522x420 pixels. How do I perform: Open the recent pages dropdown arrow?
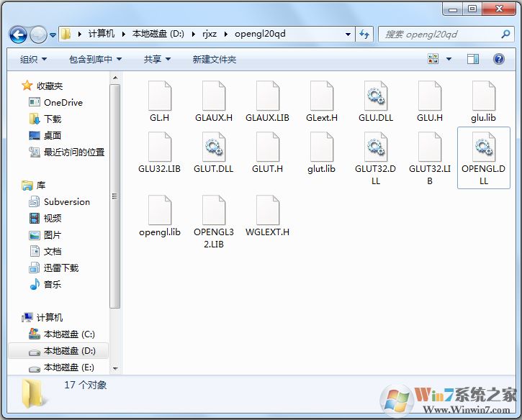coord(53,35)
